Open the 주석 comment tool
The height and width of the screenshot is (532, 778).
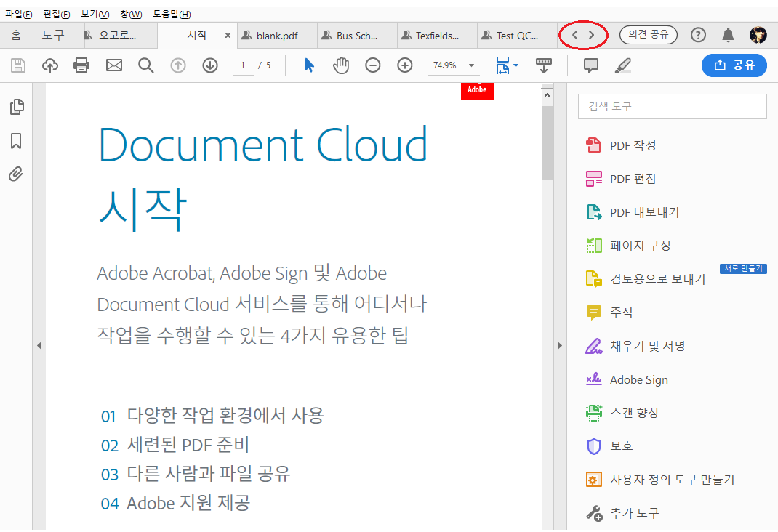[x=609, y=312]
